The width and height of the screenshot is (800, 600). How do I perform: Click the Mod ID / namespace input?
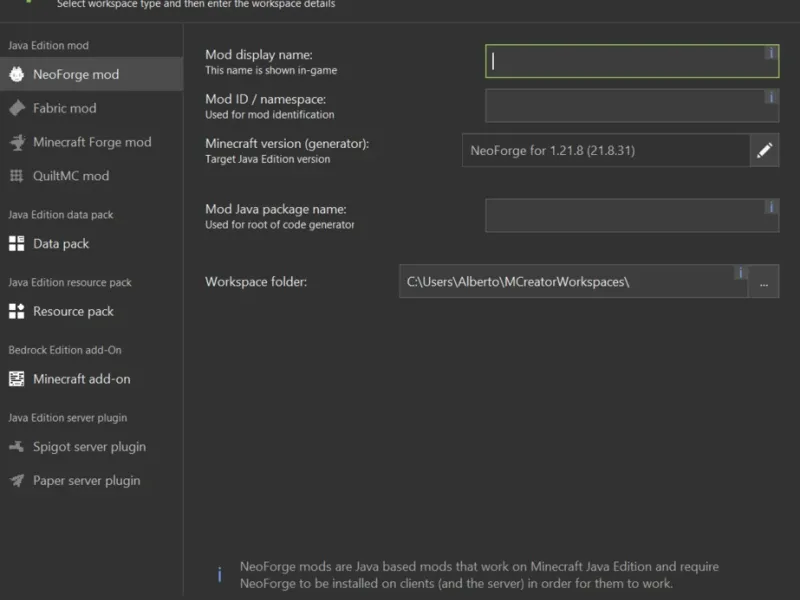point(632,106)
